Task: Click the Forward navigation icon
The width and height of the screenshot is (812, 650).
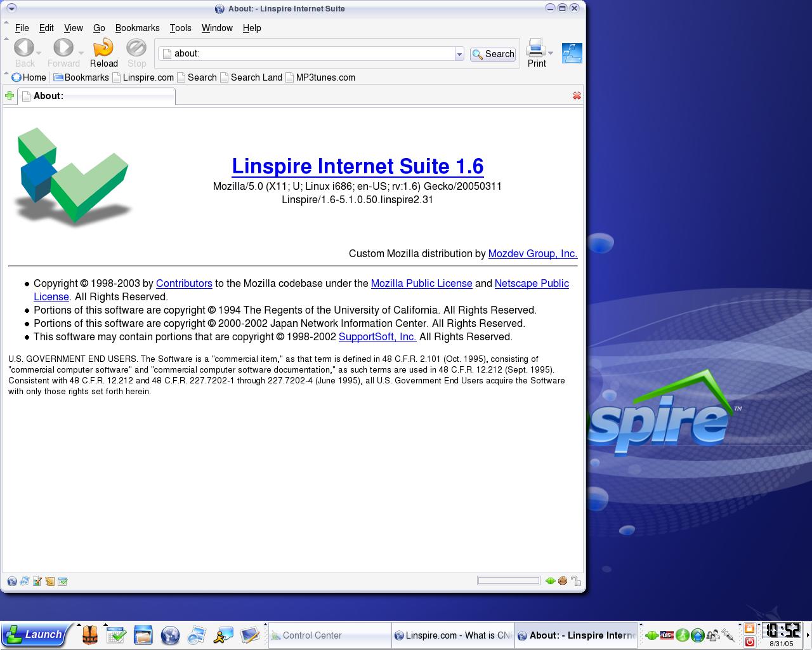Action: tap(63, 48)
